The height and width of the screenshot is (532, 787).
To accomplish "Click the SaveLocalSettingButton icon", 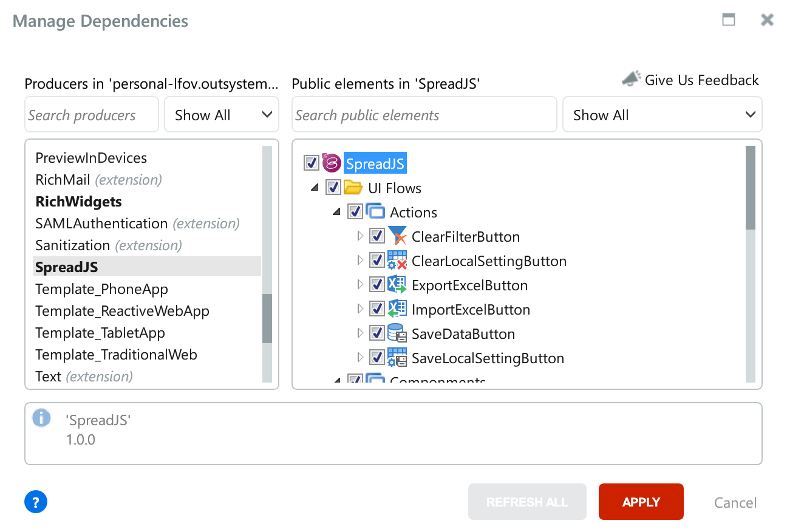I will tap(397, 358).
